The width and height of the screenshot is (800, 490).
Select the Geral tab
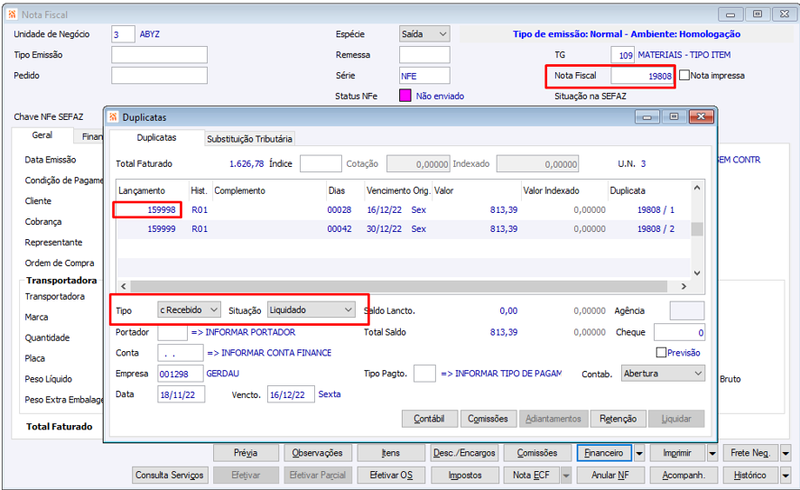42,135
